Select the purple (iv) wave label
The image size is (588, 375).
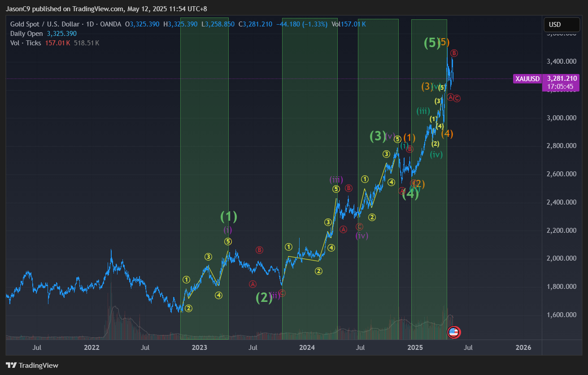click(362, 235)
